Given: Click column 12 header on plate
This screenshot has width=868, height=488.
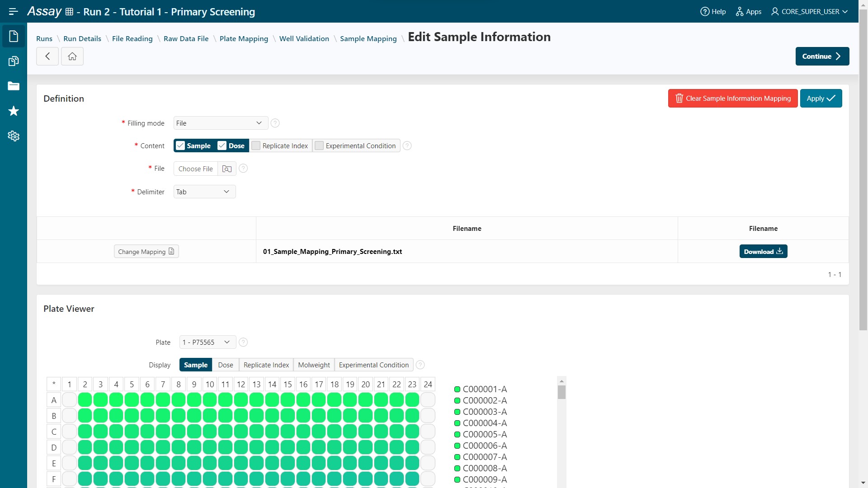Looking at the screenshot, I should [x=241, y=385].
